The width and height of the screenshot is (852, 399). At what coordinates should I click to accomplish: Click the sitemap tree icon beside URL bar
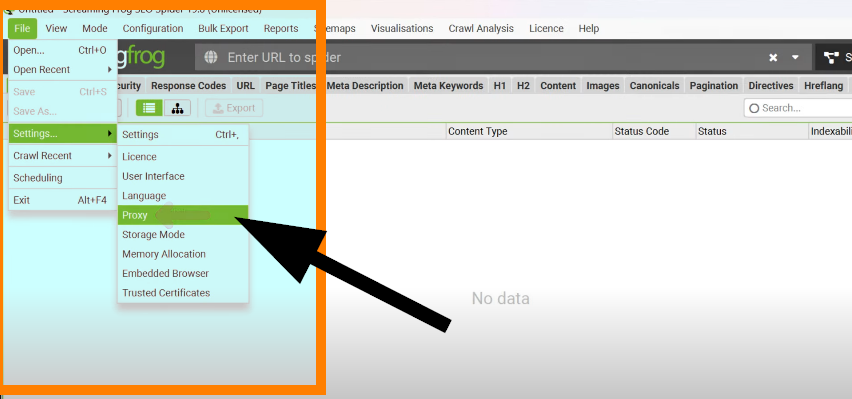click(x=831, y=58)
